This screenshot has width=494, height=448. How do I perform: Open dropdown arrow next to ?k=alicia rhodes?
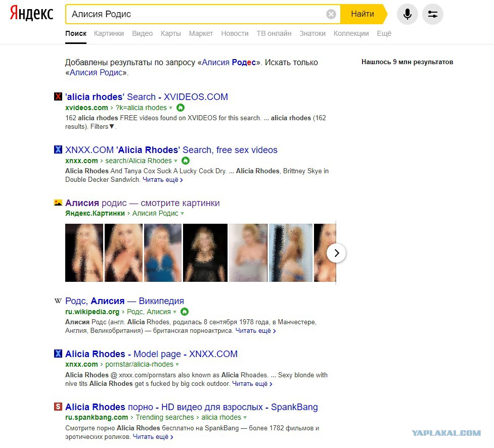click(x=170, y=108)
